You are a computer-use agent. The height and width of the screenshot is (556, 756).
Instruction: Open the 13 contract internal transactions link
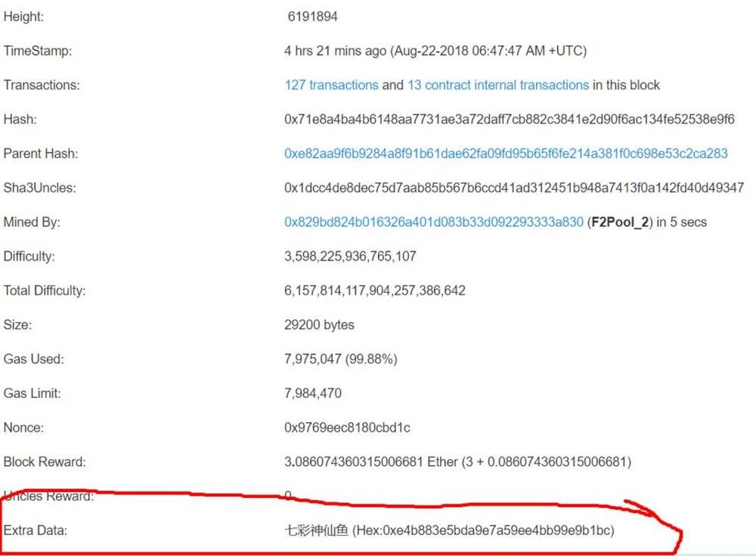pyautogui.click(x=498, y=85)
